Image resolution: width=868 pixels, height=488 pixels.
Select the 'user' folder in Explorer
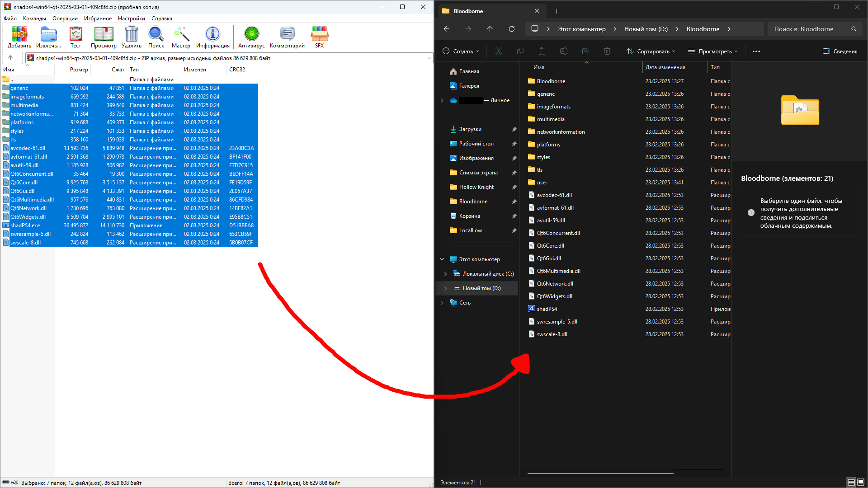629,183
